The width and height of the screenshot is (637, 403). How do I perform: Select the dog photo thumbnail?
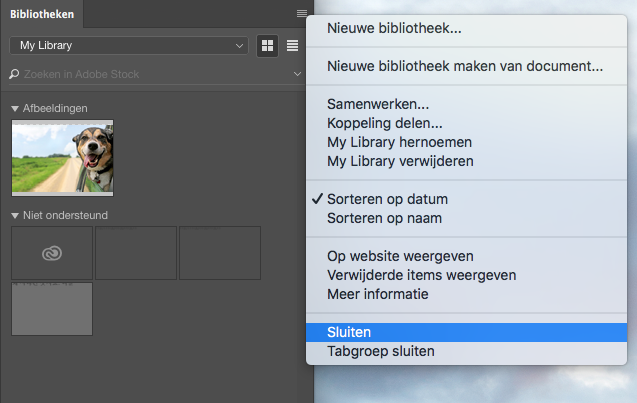[x=62, y=157]
